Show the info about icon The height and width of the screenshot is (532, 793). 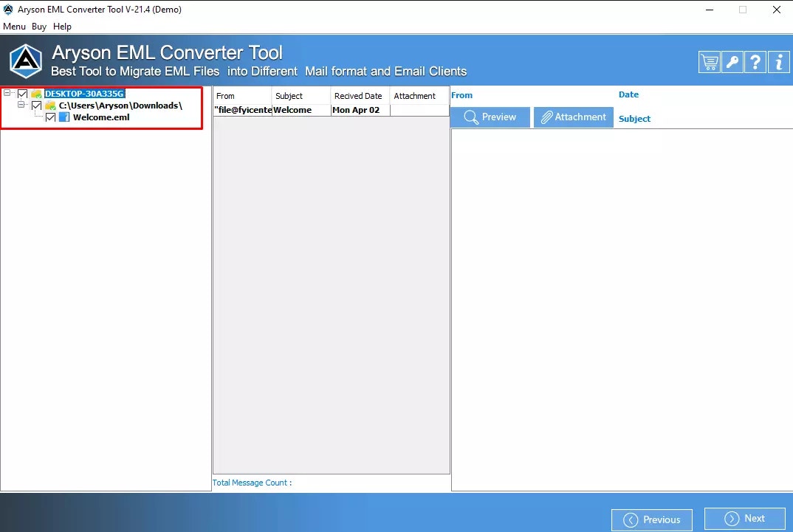[x=778, y=62]
